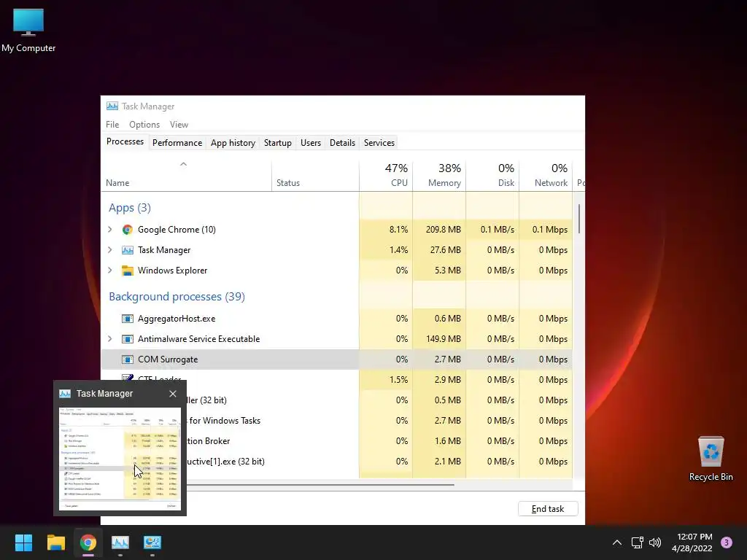Click the 5.3 MB Windows Explorer memory cell
The height and width of the screenshot is (560, 747).
pos(439,271)
